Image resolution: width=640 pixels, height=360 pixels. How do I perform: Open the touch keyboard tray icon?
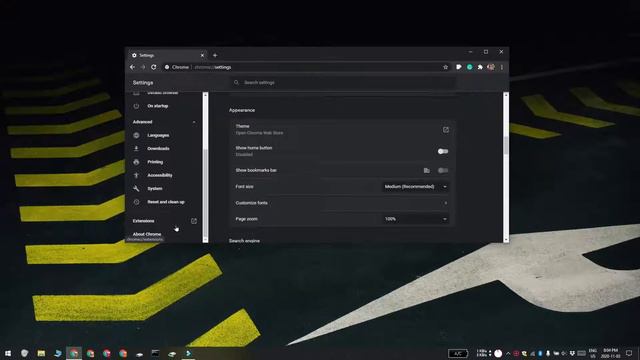582,353
